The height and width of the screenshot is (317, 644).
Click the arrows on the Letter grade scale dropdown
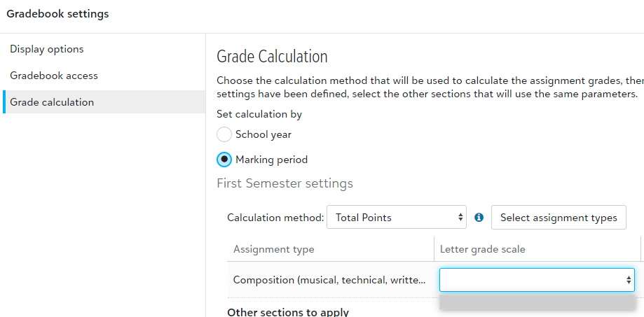(629, 280)
